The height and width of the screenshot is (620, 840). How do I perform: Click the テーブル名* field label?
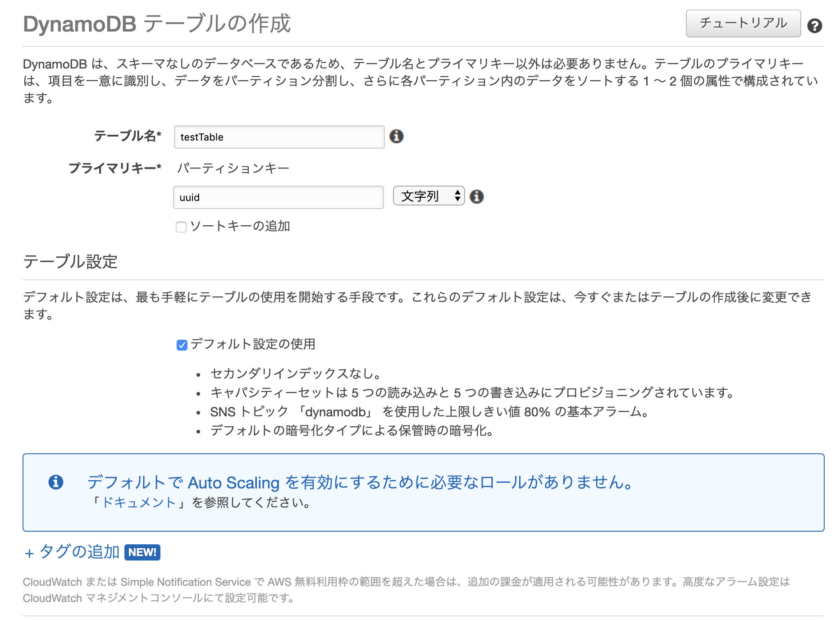click(128, 136)
